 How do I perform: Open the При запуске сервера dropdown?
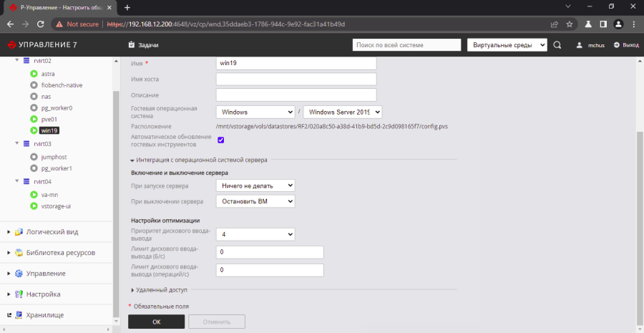coord(255,185)
